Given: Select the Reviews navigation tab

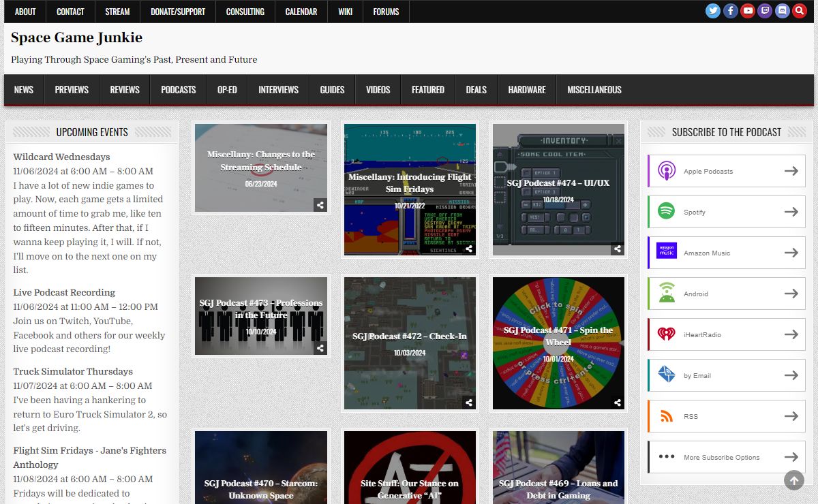Looking at the screenshot, I should pos(125,90).
